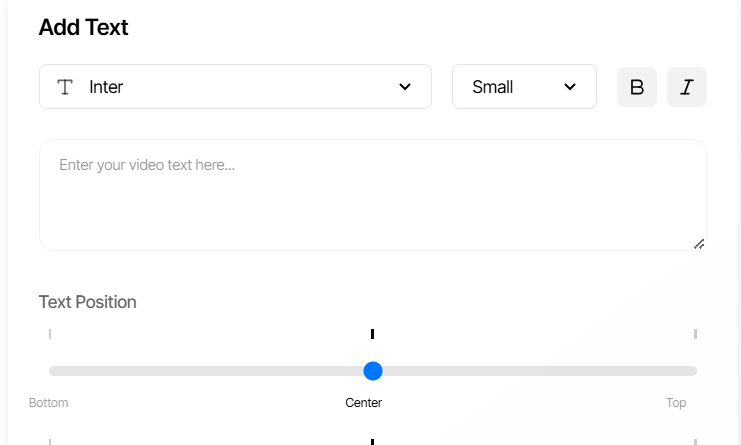Toggle bold text formatting
Viewport: 741px width, 445px height.
[637, 87]
